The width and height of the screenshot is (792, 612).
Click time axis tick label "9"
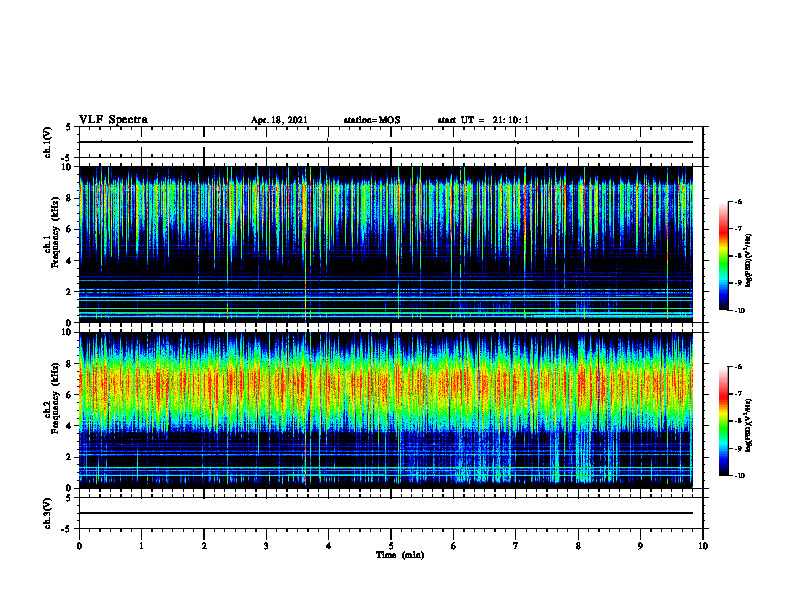640,546
